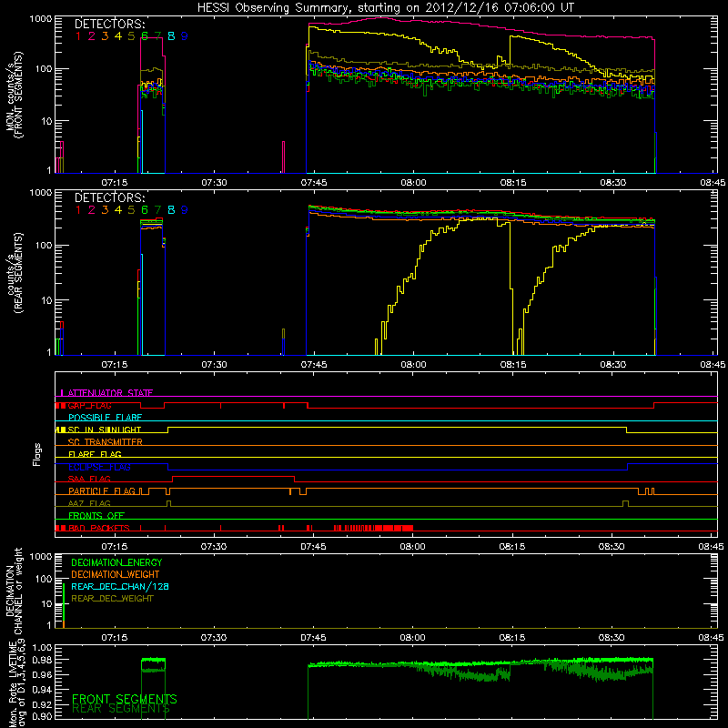The height and width of the screenshot is (728, 728).
Task: Click the 'DECIMATION_WEIGHT' legend entry
Action: (x=116, y=575)
